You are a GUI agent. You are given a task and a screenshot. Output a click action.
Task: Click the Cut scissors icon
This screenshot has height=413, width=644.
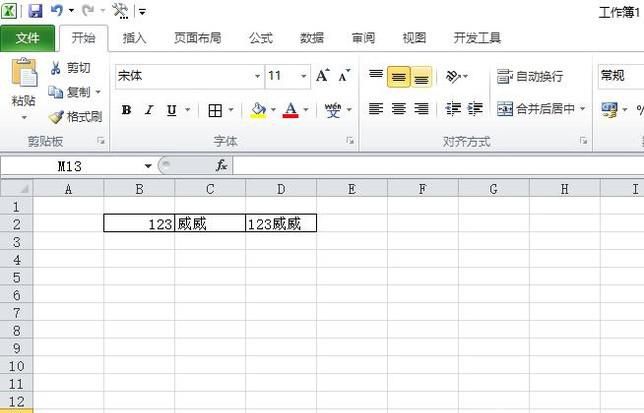click(x=55, y=68)
